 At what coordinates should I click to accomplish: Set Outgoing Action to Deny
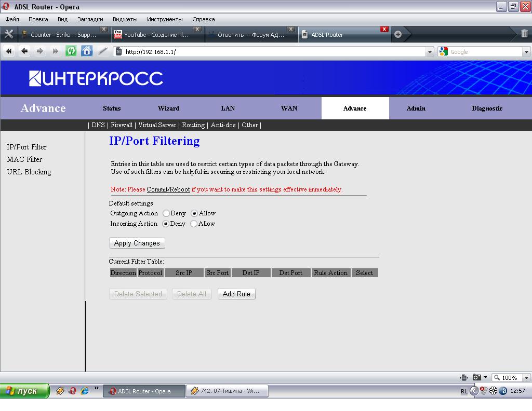pyautogui.click(x=166, y=213)
